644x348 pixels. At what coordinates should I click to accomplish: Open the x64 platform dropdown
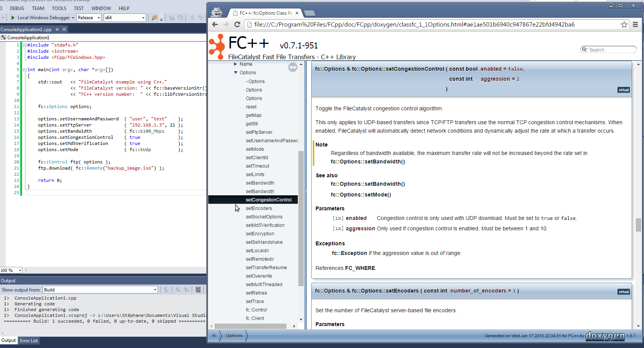[143, 18]
